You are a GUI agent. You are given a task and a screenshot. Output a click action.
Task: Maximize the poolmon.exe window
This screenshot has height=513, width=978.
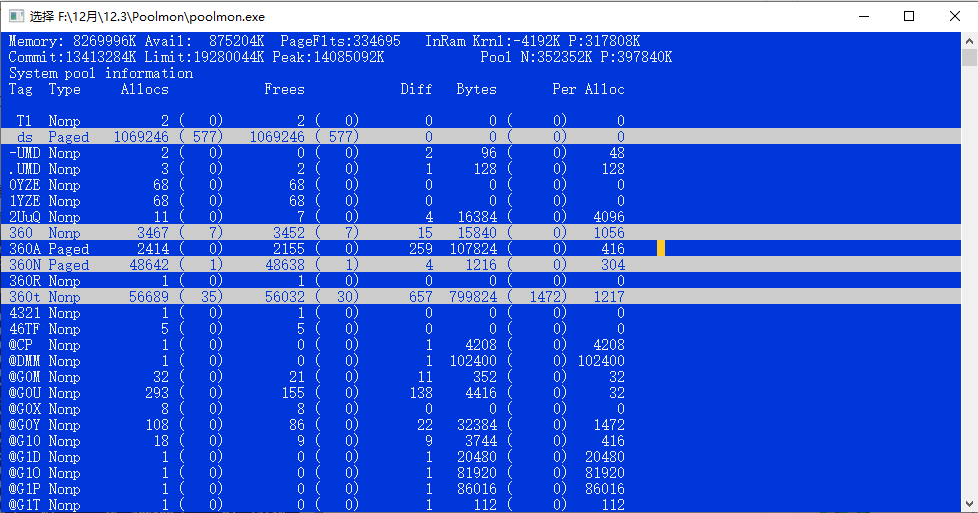click(x=909, y=16)
